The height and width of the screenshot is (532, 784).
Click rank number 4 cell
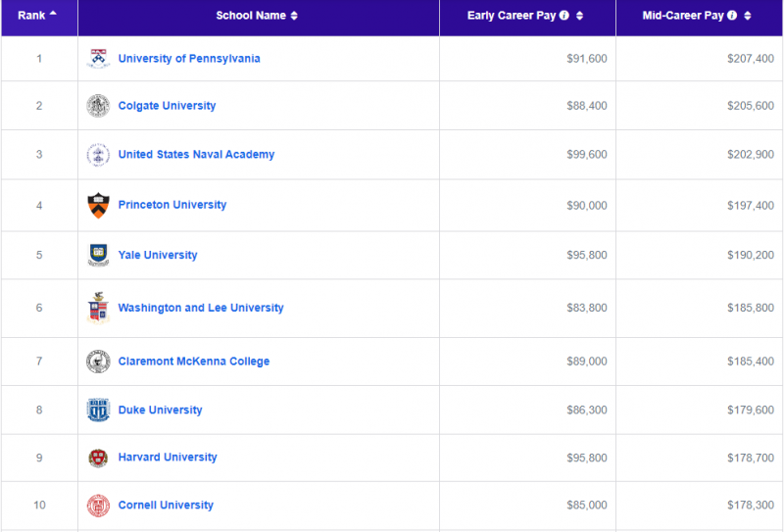pyautogui.click(x=39, y=206)
